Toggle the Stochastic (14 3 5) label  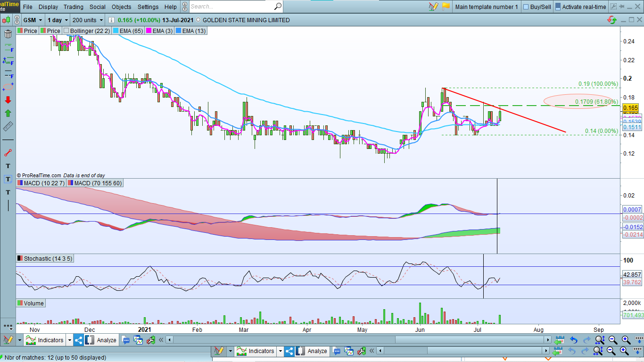click(x=44, y=258)
